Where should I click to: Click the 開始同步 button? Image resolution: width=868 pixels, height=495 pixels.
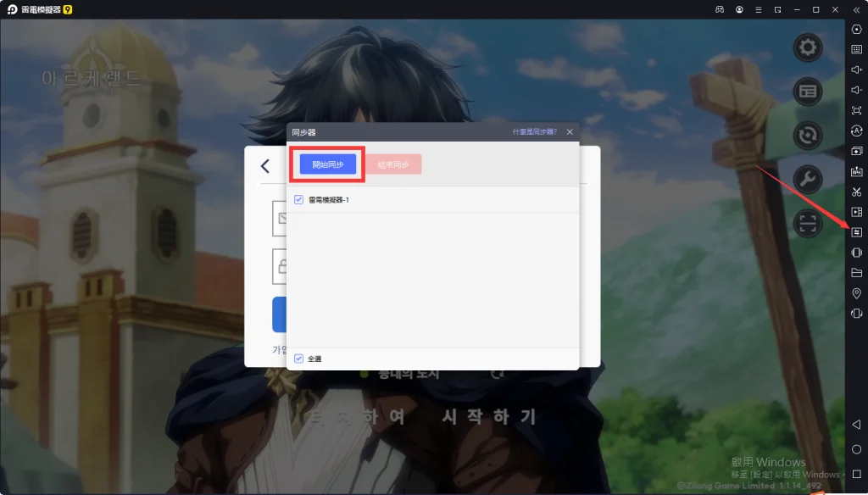328,164
